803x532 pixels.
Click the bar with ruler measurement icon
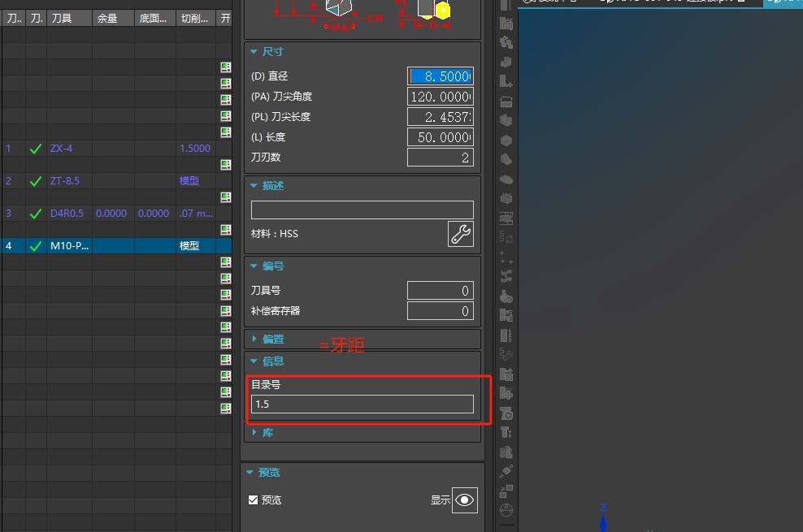coord(506,335)
